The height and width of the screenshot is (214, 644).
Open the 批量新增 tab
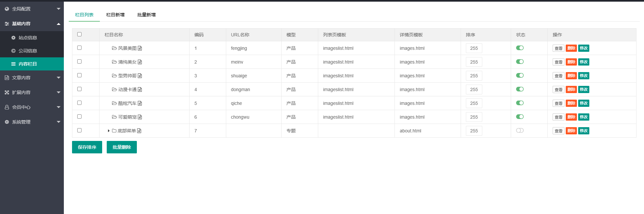tap(146, 15)
